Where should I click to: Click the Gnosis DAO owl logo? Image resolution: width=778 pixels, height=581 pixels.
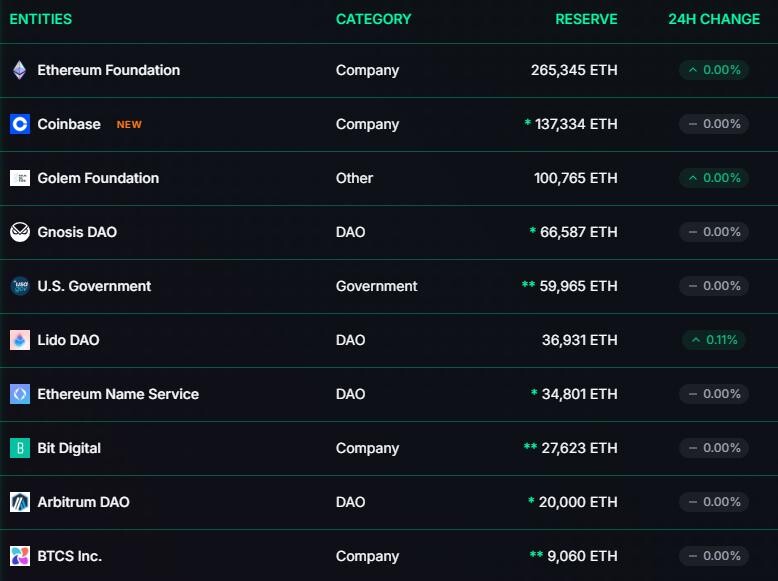[x=20, y=232]
